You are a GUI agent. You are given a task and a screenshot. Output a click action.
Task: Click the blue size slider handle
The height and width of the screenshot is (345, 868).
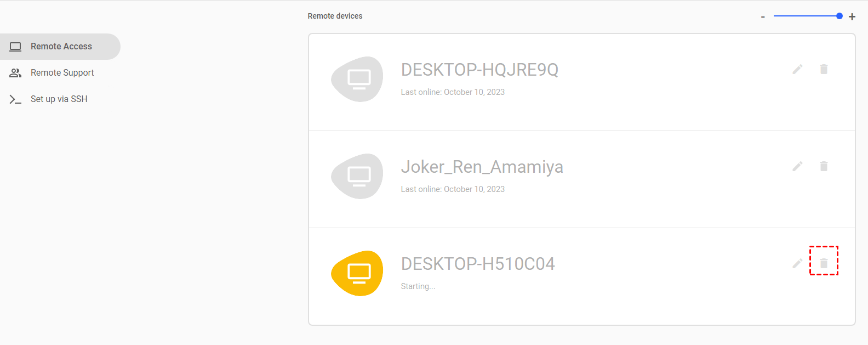point(839,16)
